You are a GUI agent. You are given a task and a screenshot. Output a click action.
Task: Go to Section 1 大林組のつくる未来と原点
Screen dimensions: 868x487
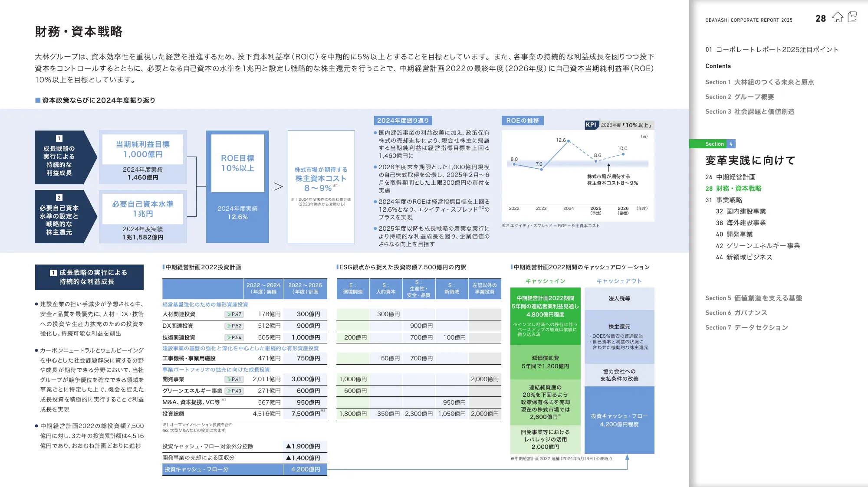(759, 82)
